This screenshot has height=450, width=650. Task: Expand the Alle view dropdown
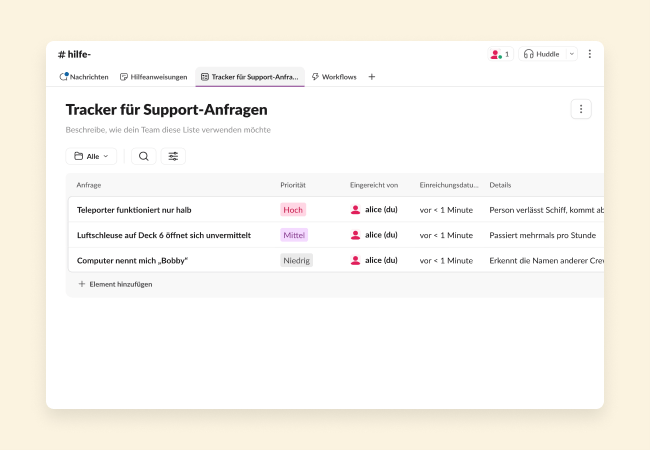[91, 156]
